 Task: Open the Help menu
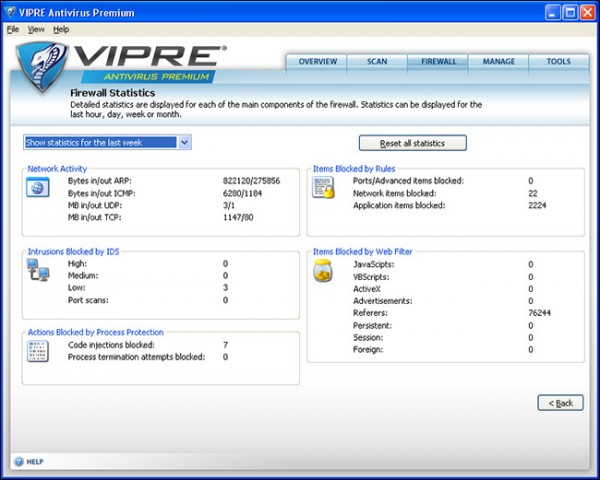(x=61, y=29)
